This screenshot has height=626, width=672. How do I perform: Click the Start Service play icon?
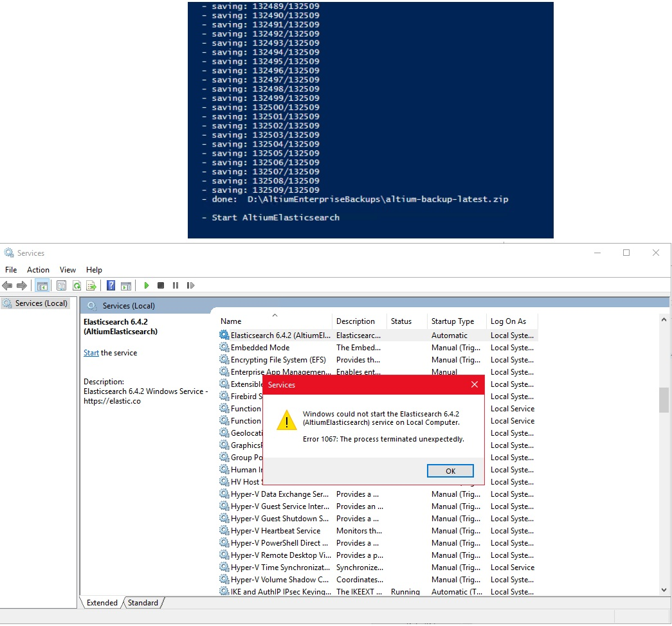pyautogui.click(x=147, y=285)
